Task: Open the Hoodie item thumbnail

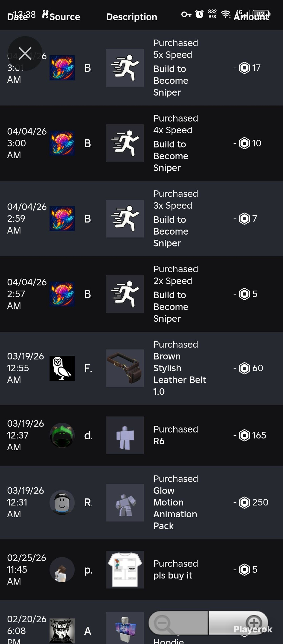Action: (x=125, y=628)
